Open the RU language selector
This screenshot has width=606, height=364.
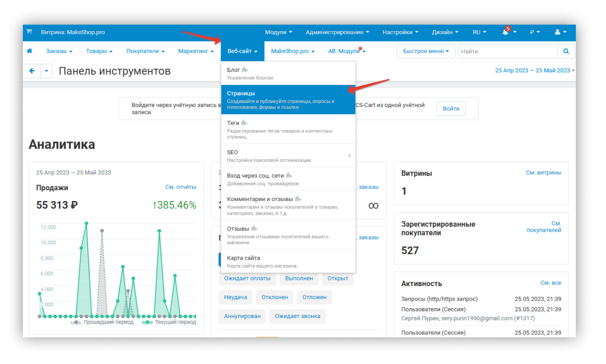[x=480, y=32]
